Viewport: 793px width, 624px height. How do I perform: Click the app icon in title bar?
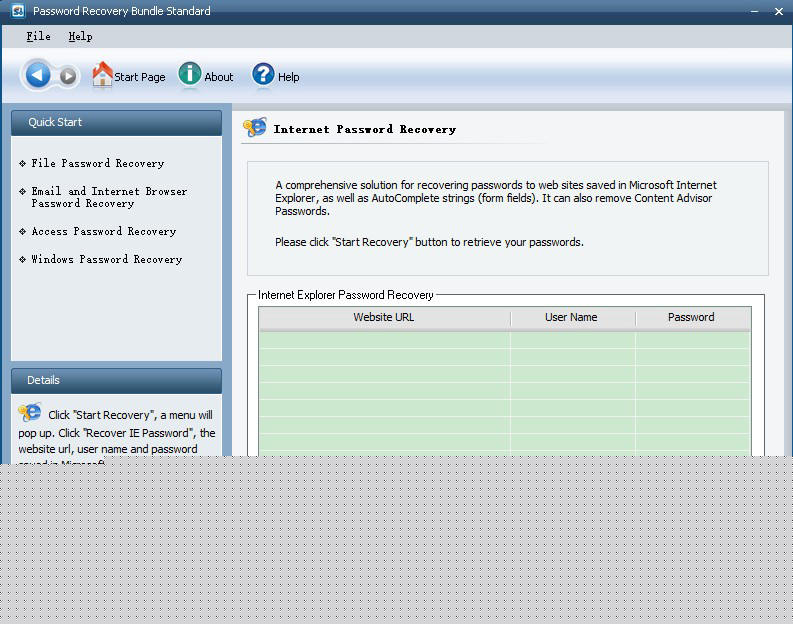(x=18, y=11)
